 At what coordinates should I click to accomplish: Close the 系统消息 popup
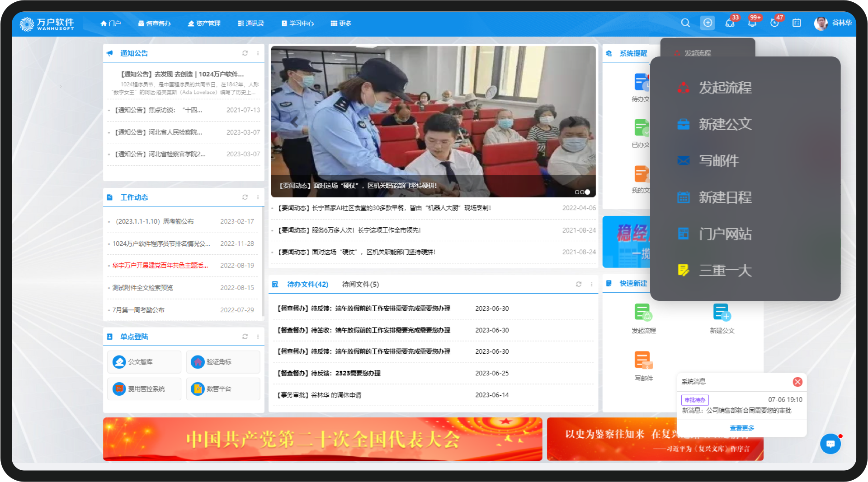pos(797,382)
